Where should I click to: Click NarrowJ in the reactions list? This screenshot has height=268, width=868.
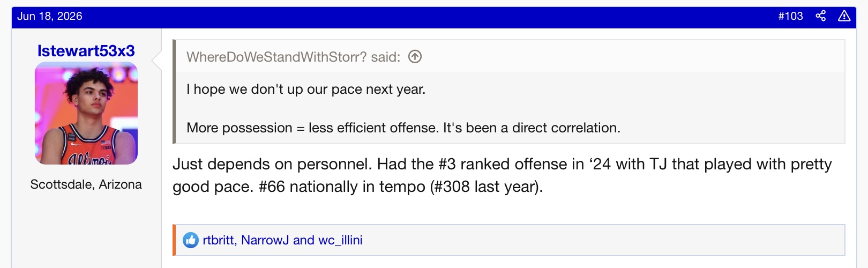pyautogui.click(x=265, y=240)
